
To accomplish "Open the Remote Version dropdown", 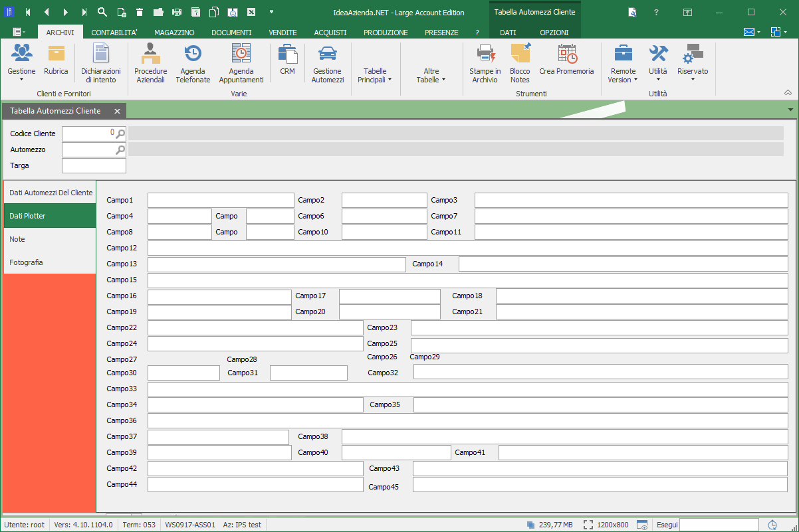I will [623, 64].
